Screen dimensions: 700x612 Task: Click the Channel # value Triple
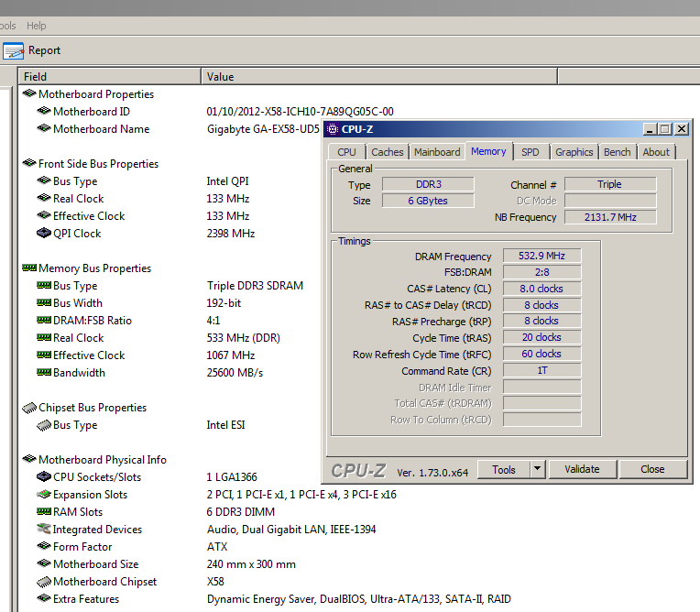click(x=610, y=184)
